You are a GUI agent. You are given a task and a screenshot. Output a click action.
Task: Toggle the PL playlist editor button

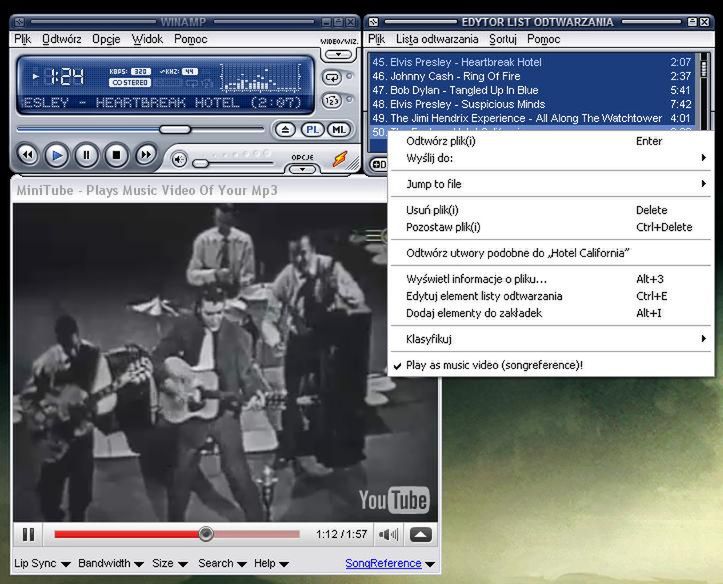[x=312, y=130]
